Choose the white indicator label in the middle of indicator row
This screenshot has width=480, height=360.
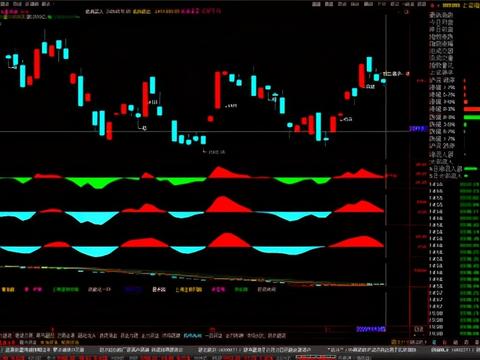click(x=159, y=289)
